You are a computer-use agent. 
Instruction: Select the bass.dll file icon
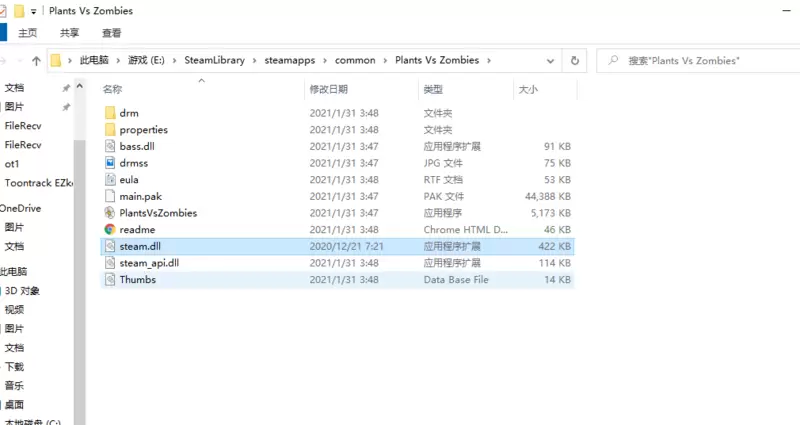pyautogui.click(x=110, y=146)
